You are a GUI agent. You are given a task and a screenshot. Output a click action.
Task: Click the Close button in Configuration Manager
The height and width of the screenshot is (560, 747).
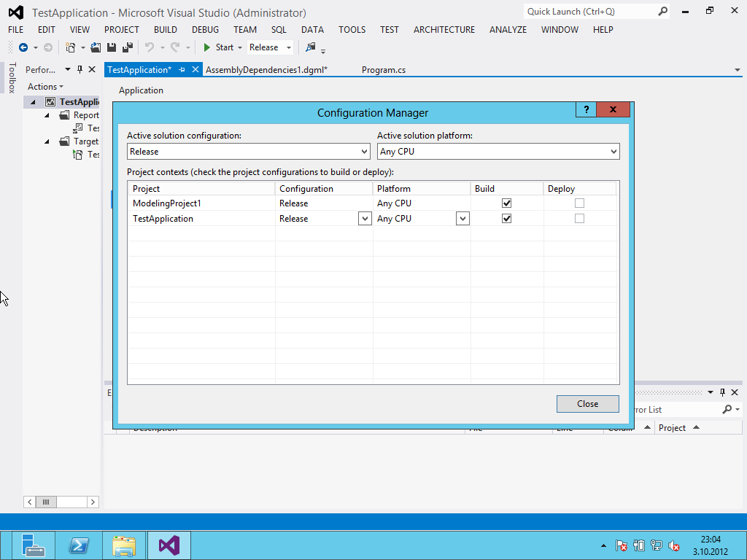pyautogui.click(x=587, y=404)
